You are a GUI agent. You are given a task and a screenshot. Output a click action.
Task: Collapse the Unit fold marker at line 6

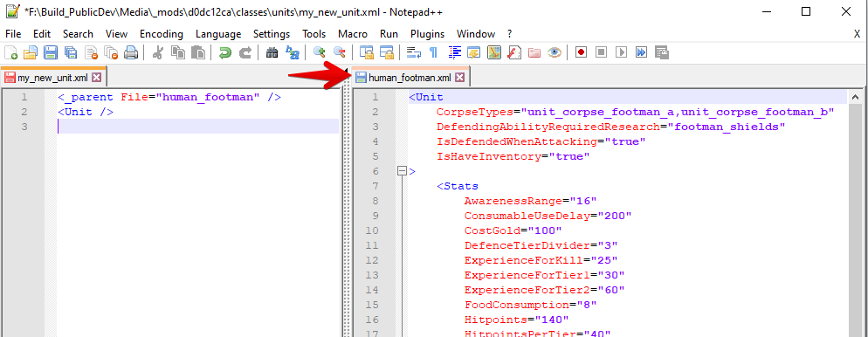403,171
